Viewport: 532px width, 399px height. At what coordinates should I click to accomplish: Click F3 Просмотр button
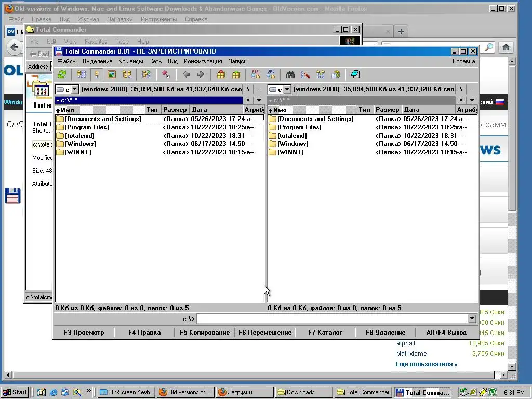(x=84, y=332)
